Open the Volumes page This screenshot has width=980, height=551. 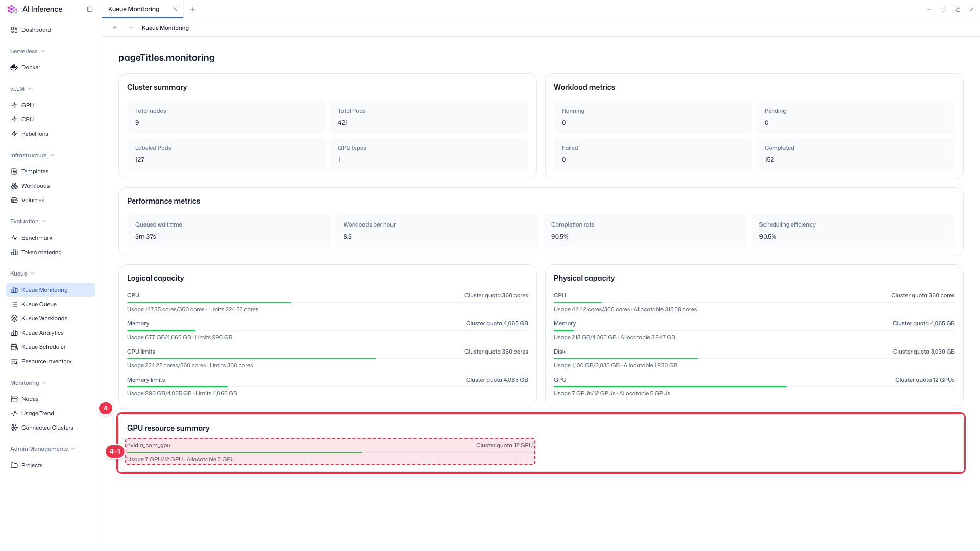coord(51,200)
